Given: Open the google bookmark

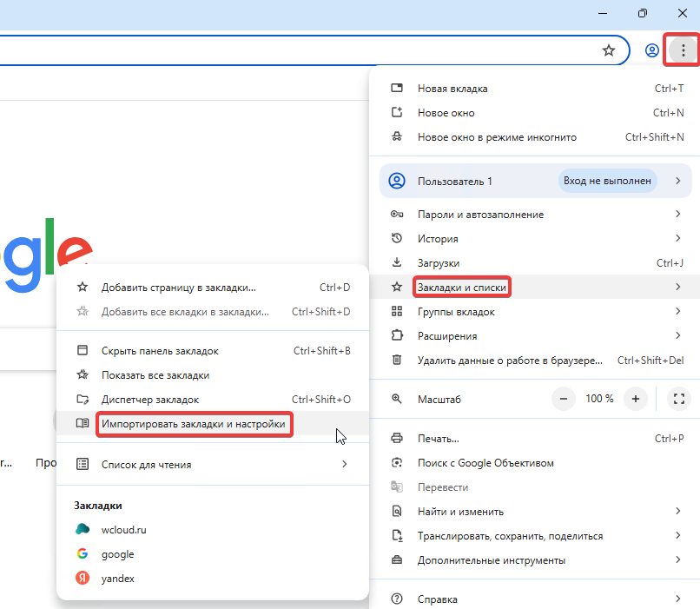Looking at the screenshot, I should pyautogui.click(x=117, y=553).
